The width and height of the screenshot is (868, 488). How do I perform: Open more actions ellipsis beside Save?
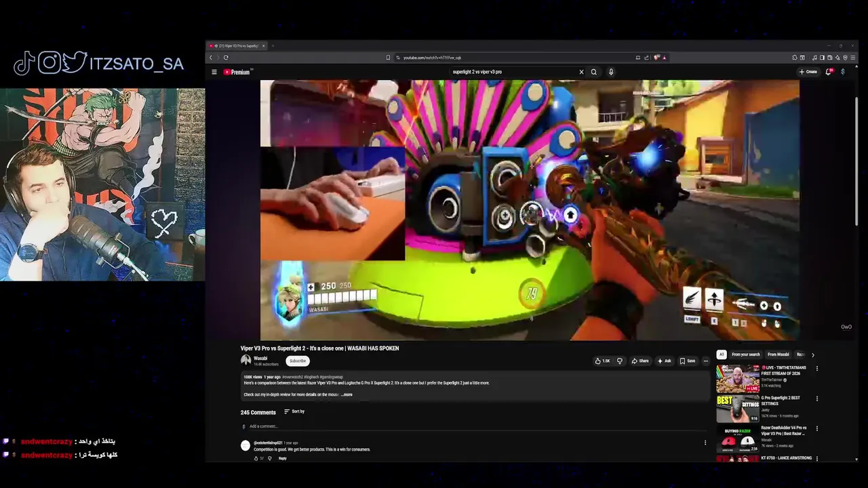(x=705, y=361)
